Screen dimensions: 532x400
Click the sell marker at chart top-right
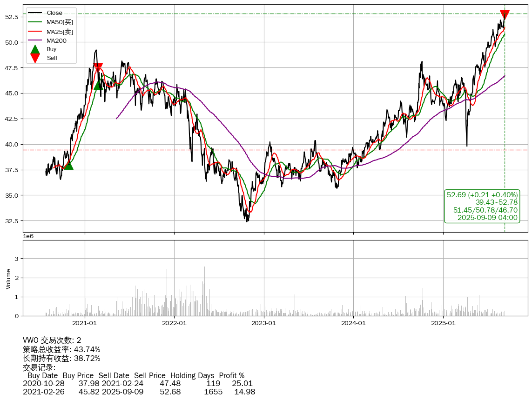[x=505, y=14]
